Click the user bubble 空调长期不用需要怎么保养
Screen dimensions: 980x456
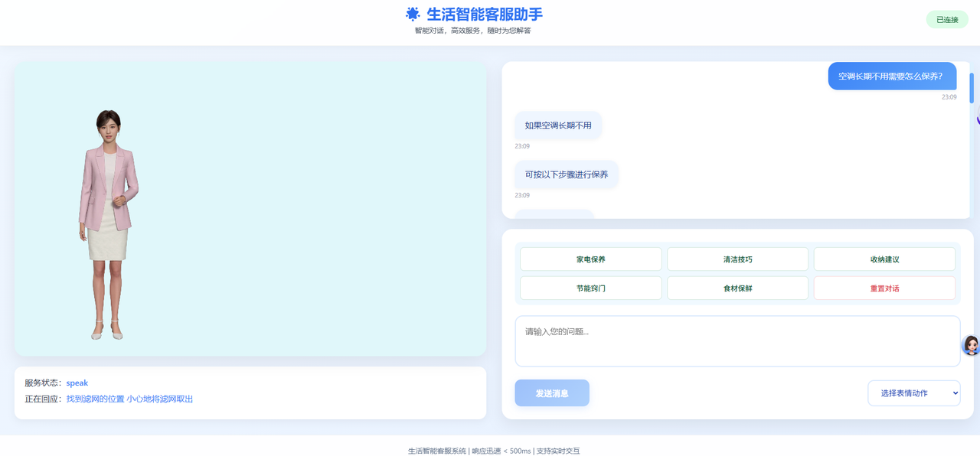(x=891, y=76)
